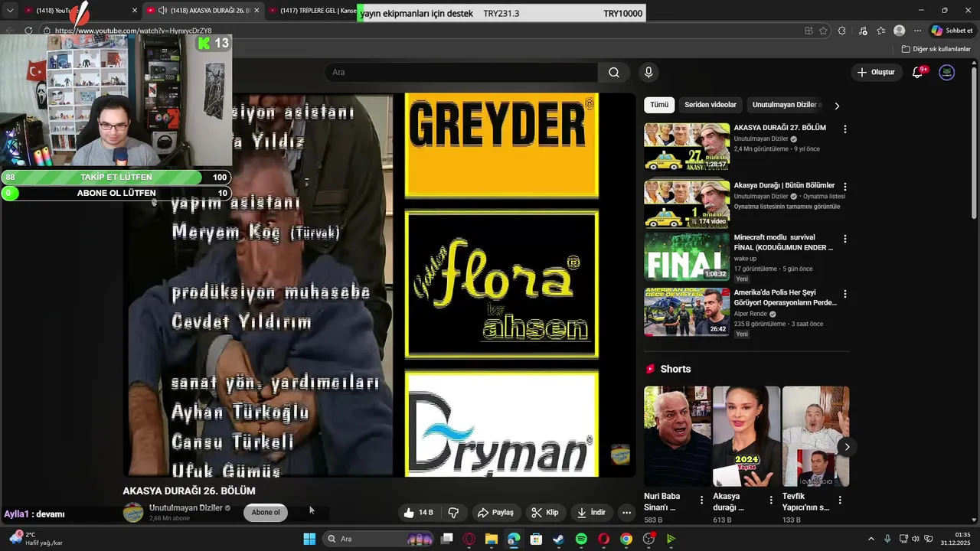Open the browser profile avatar
Screen dimensions: 980x551
[x=899, y=31]
